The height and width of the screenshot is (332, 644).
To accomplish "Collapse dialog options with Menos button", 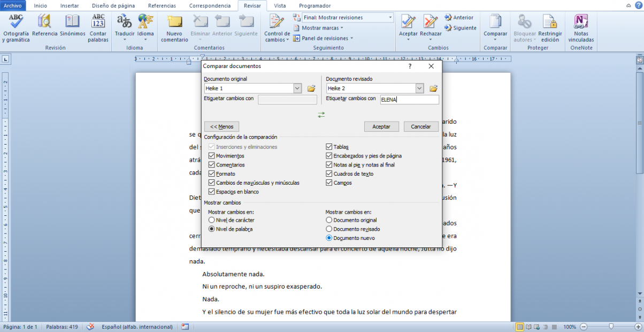I will click(221, 126).
